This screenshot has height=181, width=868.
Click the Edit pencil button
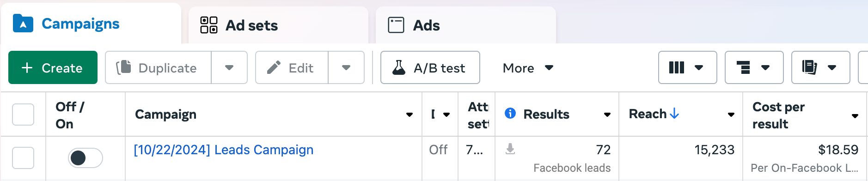coord(292,67)
